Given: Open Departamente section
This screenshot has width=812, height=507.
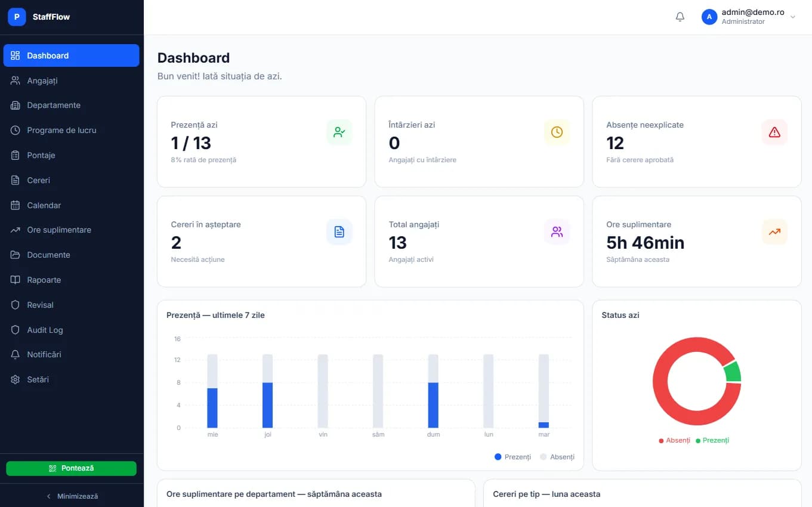Looking at the screenshot, I should coord(72,106).
